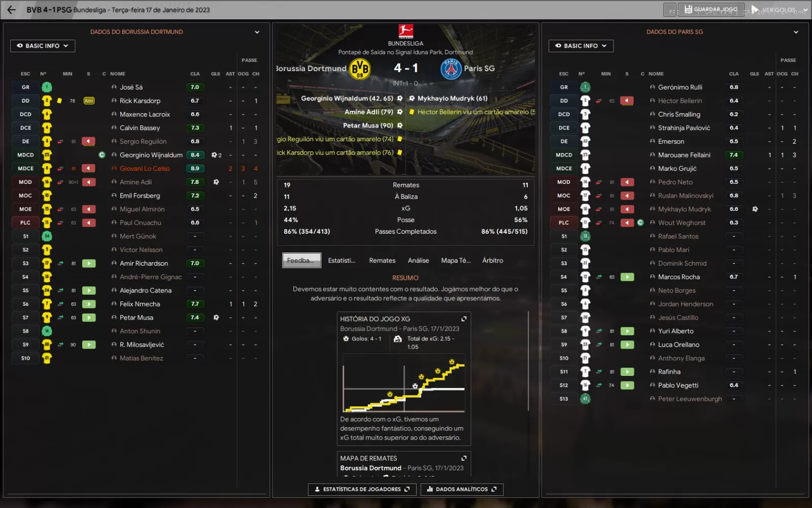
Task: Expand the Dados do Paris SG chevron
Action: pos(796,32)
